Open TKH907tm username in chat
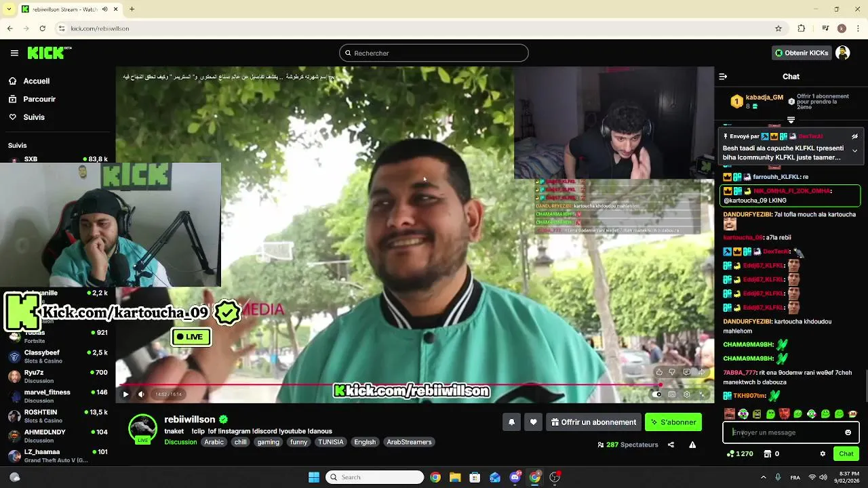Image resolution: width=868 pixels, height=488 pixels. 749,396
